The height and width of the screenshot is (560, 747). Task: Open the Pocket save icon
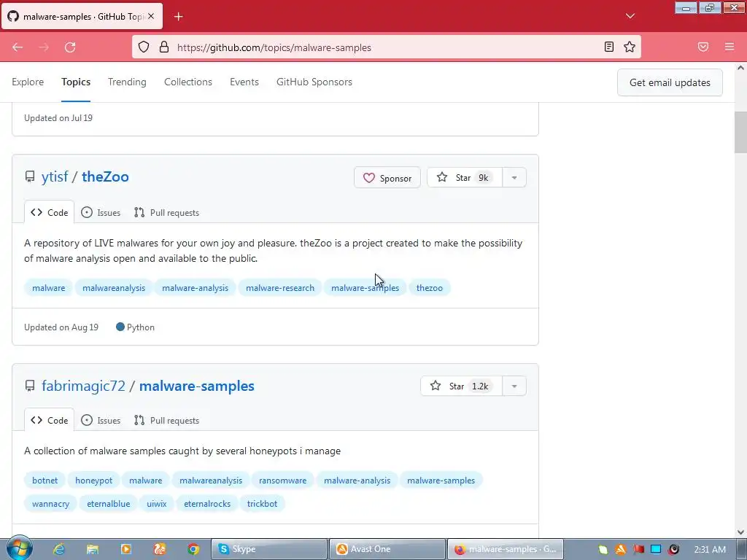703,47
